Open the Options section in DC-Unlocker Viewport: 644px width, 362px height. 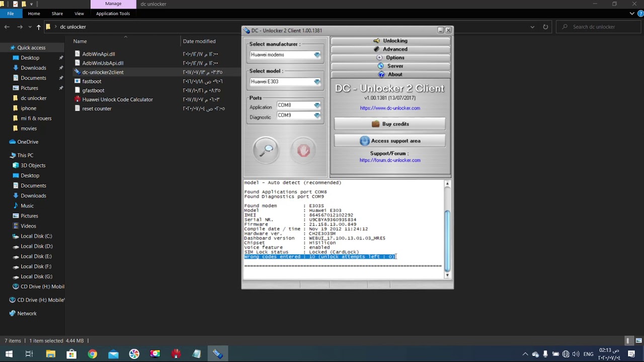tap(390, 58)
